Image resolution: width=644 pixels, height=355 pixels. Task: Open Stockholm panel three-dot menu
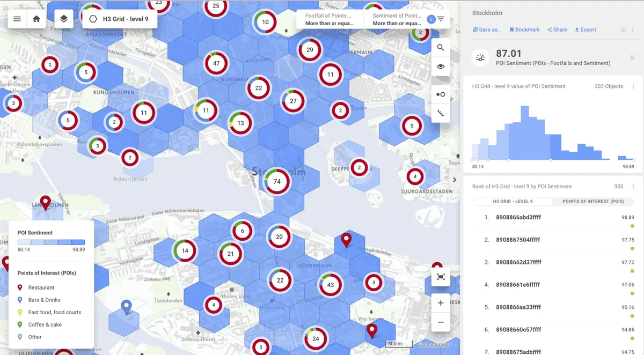[632, 30]
